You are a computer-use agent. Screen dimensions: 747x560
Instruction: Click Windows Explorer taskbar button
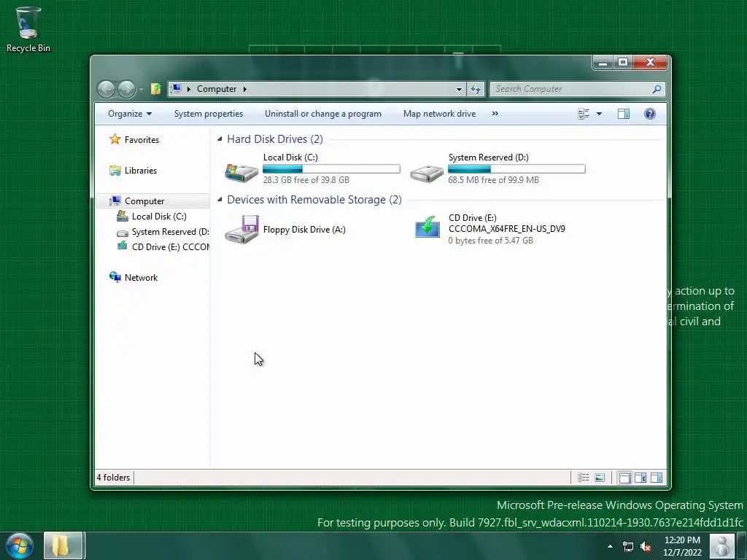(x=64, y=545)
